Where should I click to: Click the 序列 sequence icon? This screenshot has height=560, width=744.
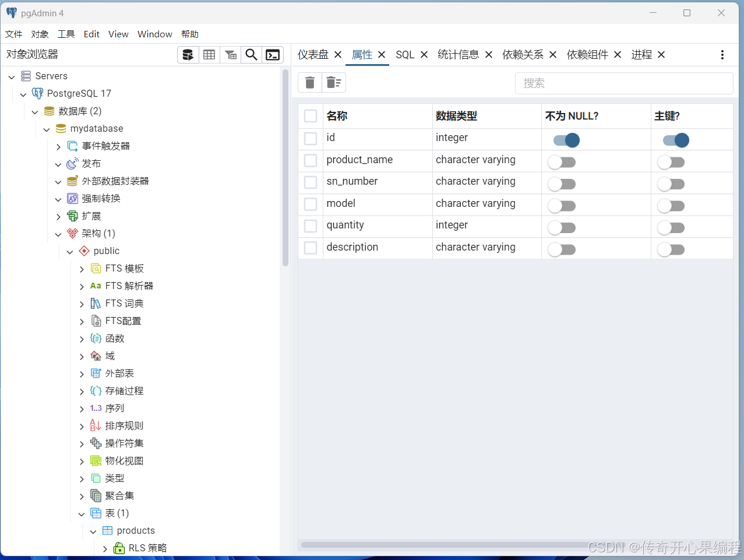tap(96, 408)
